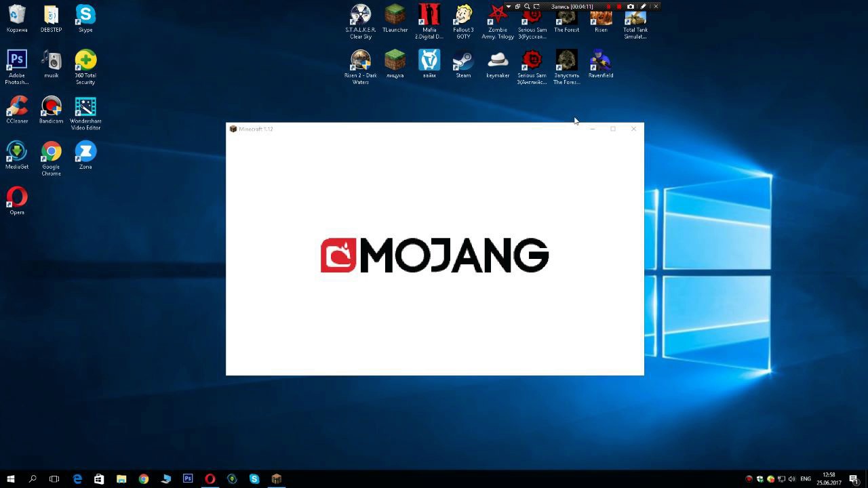The width and height of the screenshot is (868, 488).
Task: Open the Запустить The Forest shortcut
Action: [x=566, y=66]
